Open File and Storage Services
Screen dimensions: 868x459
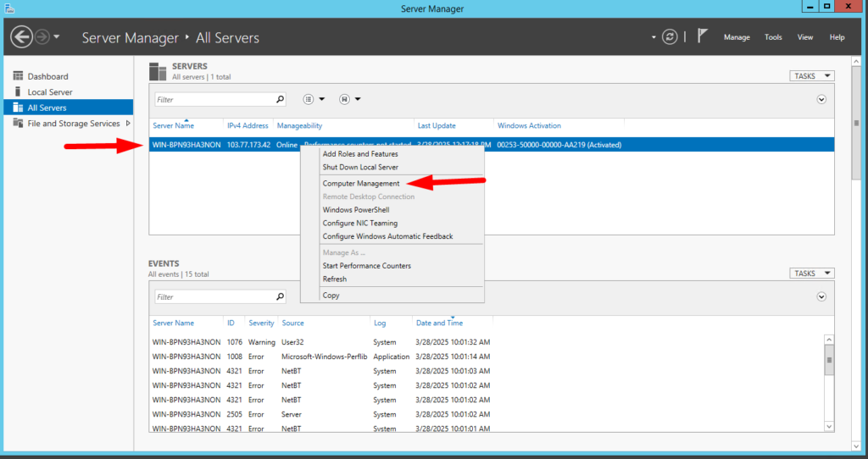click(74, 124)
